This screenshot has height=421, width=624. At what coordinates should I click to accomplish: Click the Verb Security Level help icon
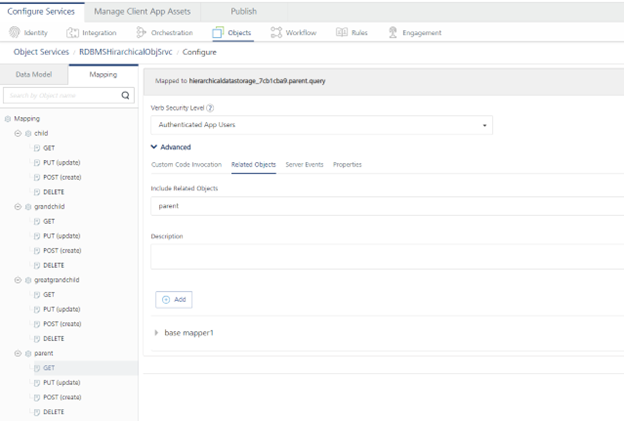click(x=211, y=107)
